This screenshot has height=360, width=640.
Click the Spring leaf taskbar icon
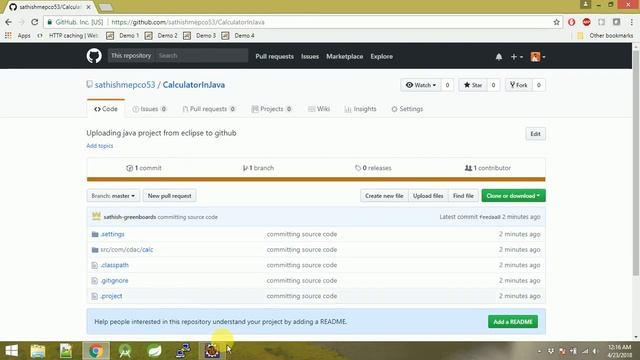point(154,351)
